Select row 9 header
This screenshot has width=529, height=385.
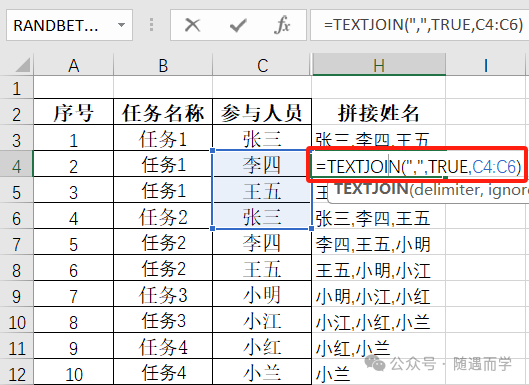pos(17,295)
